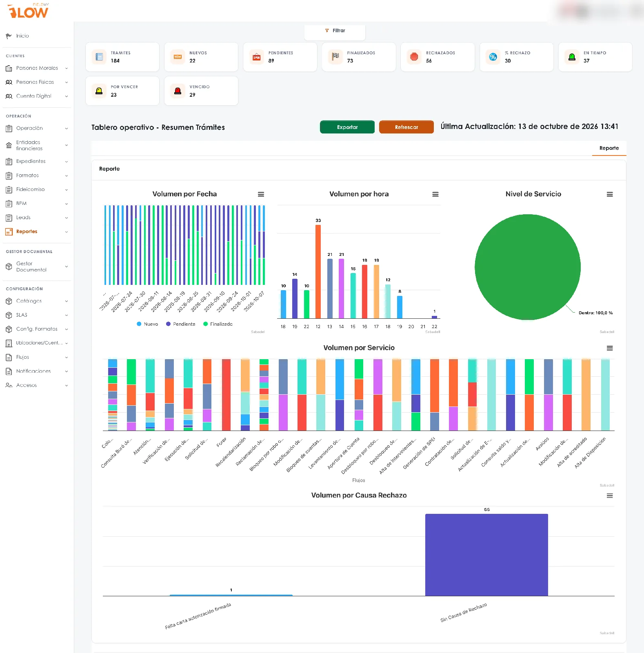Click the BPM sidebar icon
The image size is (644, 653).
pos(9,204)
